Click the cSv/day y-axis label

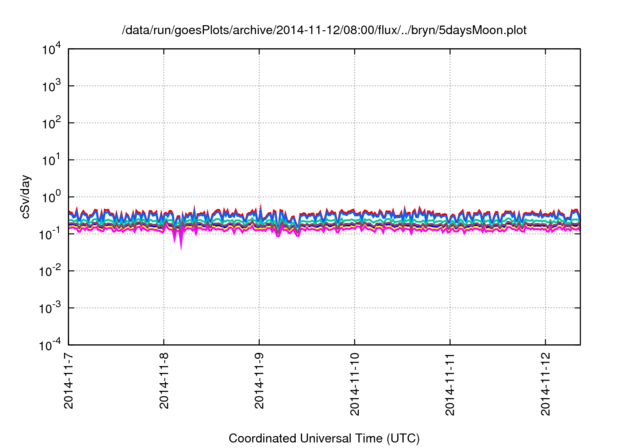25,197
